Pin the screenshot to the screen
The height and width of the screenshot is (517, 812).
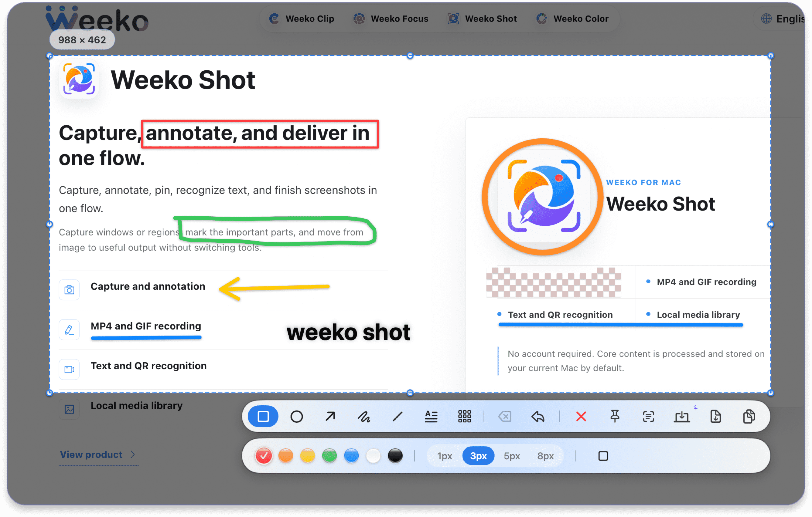[x=615, y=417]
